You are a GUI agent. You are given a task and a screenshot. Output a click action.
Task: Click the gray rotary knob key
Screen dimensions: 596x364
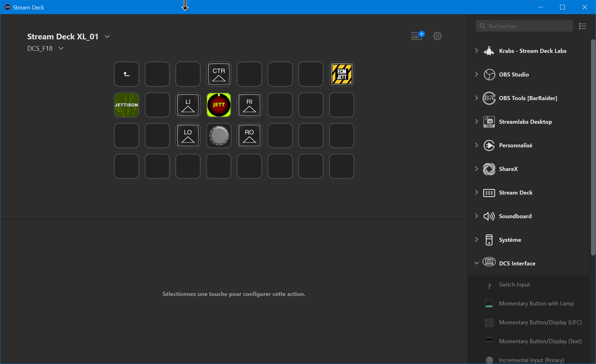(x=219, y=136)
